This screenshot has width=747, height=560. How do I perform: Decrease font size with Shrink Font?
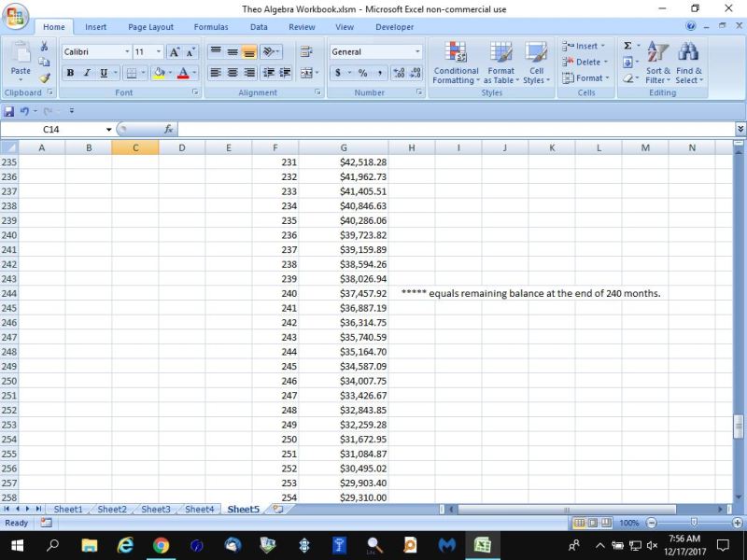(190, 52)
